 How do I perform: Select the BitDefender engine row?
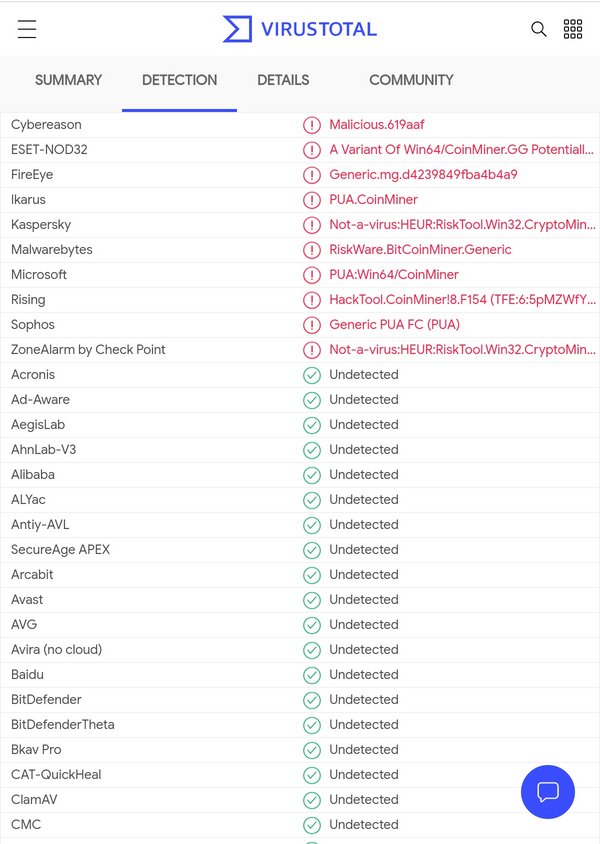coord(300,700)
